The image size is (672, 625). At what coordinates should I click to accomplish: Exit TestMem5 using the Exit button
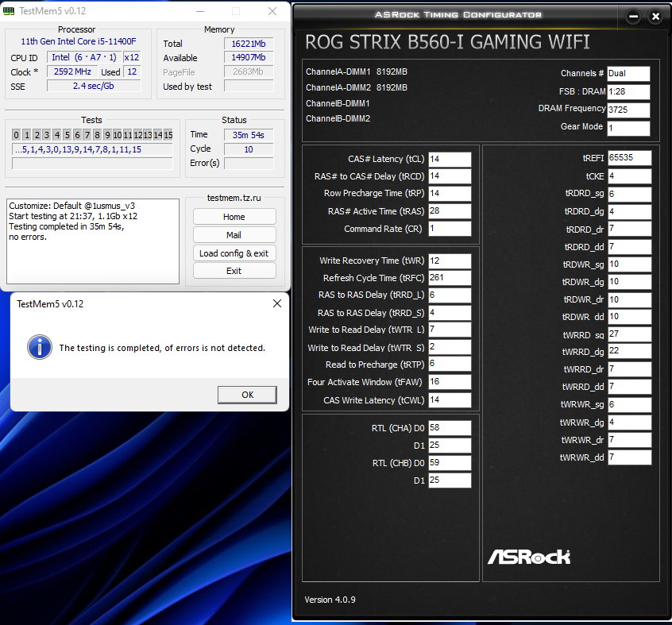tap(234, 271)
